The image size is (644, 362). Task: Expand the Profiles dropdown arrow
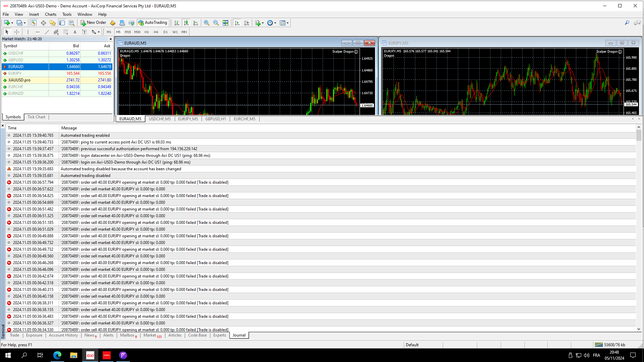click(x=25, y=23)
